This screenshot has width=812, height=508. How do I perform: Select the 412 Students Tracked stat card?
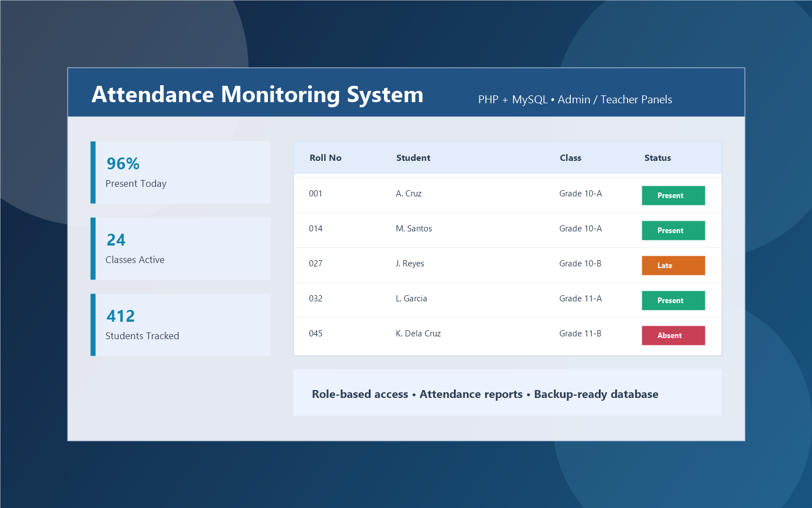point(180,325)
